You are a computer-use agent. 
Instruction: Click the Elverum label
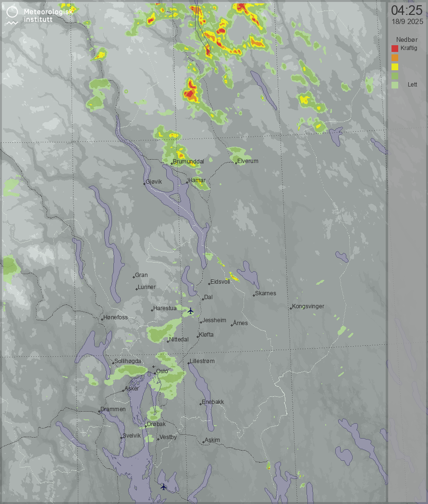coord(247,161)
